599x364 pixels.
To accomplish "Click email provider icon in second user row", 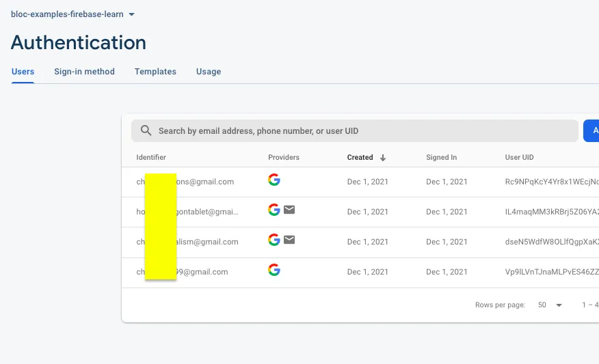I will [x=289, y=210].
